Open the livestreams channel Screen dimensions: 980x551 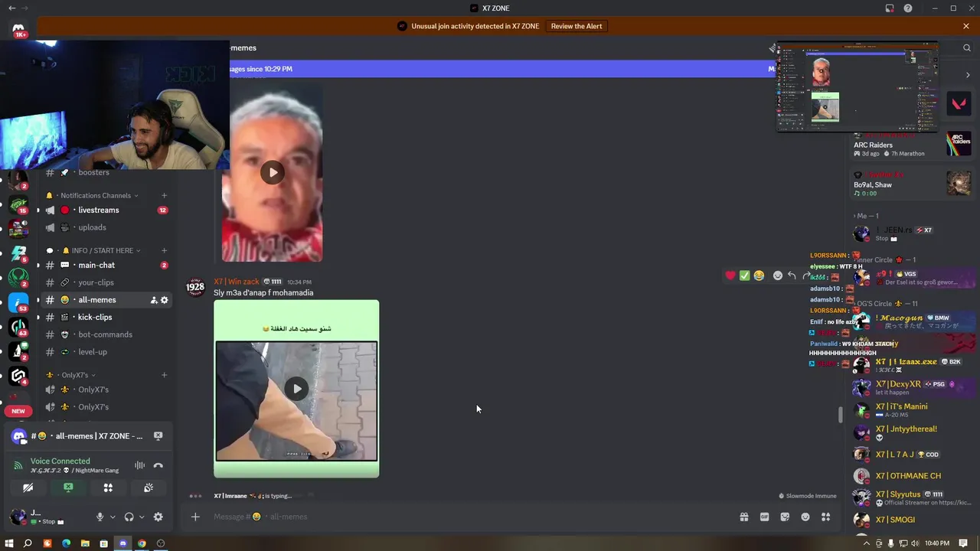pos(106,210)
